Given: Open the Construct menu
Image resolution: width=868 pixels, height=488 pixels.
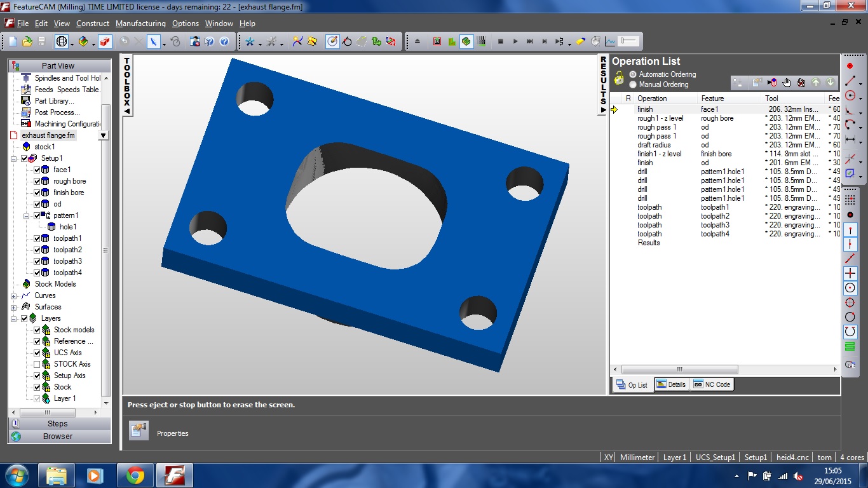Looking at the screenshot, I should (93, 24).
